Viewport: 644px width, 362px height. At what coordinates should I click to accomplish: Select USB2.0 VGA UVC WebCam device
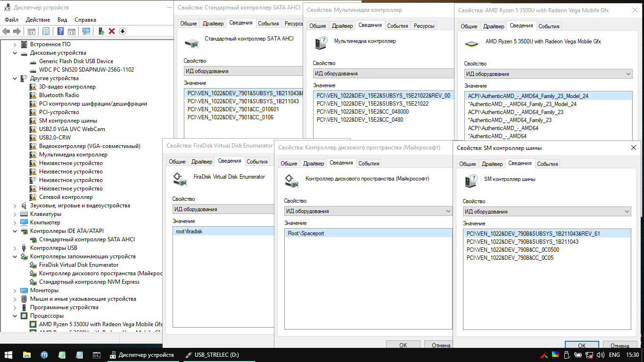[x=72, y=129]
